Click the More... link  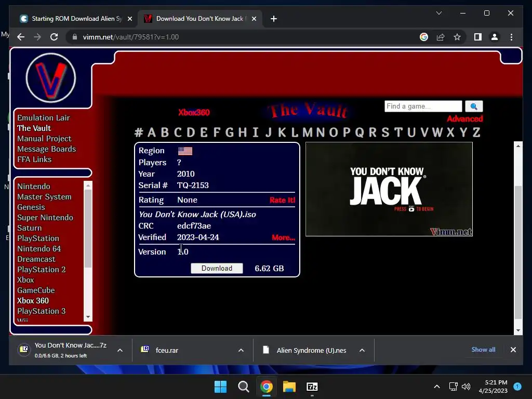(283, 237)
